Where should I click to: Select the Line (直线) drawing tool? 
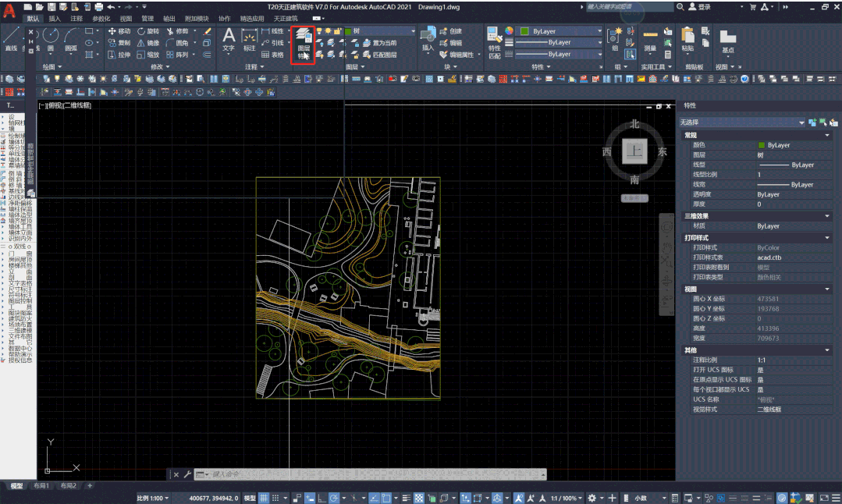[11, 39]
